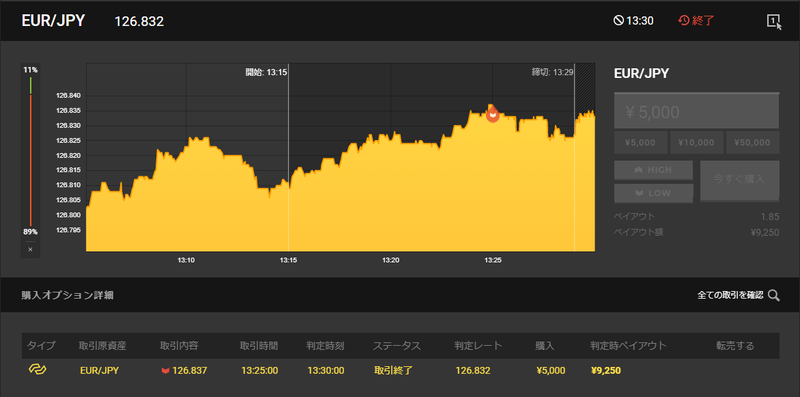Viewport: 800px width, 397px height.
Task: Click the ステータス column header
Action: coord(397,345)
